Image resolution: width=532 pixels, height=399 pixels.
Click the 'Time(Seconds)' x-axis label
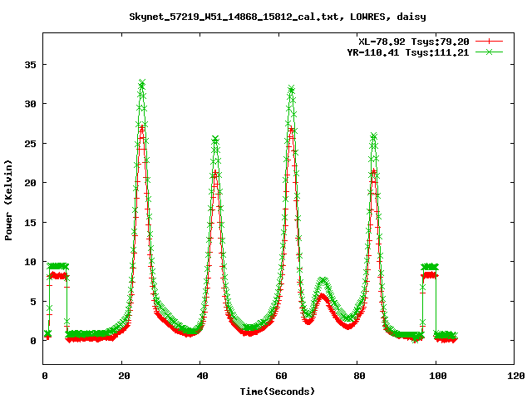(278, 392)
